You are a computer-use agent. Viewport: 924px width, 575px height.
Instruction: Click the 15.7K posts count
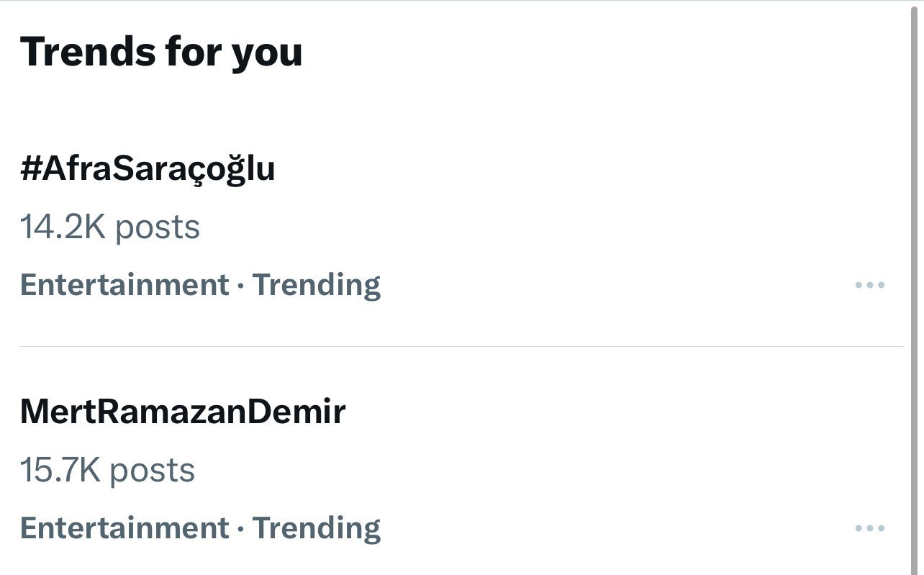(x=107, y=471)
